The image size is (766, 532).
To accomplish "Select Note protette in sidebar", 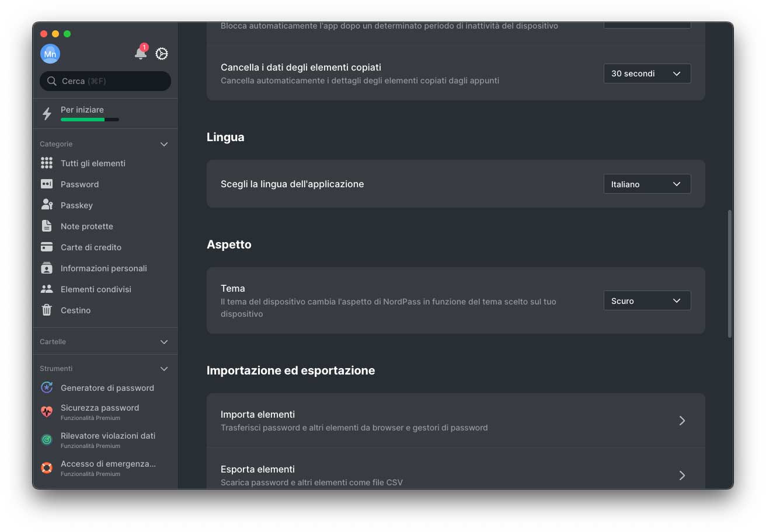I will [87, 226].
